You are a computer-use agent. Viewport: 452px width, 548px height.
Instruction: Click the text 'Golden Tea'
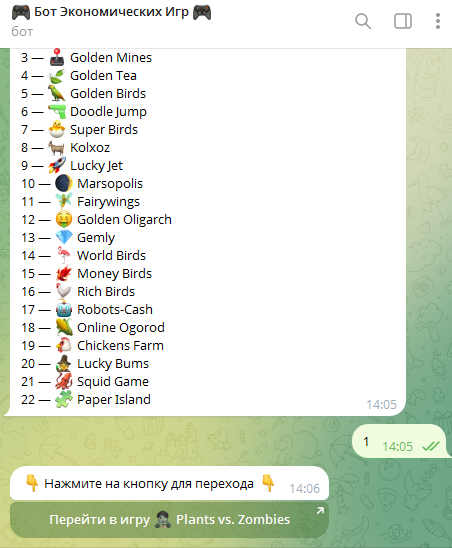pyautogui.click(x=103, y=76)
